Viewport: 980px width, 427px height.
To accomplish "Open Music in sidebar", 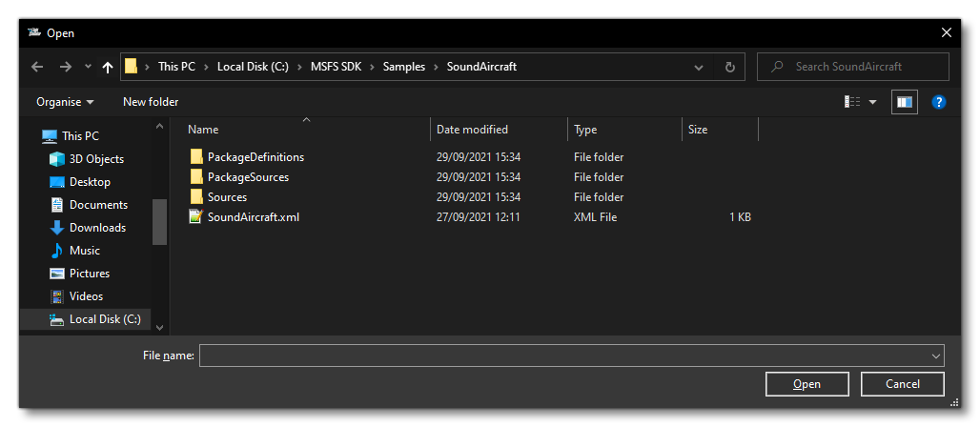I will (x=85, y=250).
